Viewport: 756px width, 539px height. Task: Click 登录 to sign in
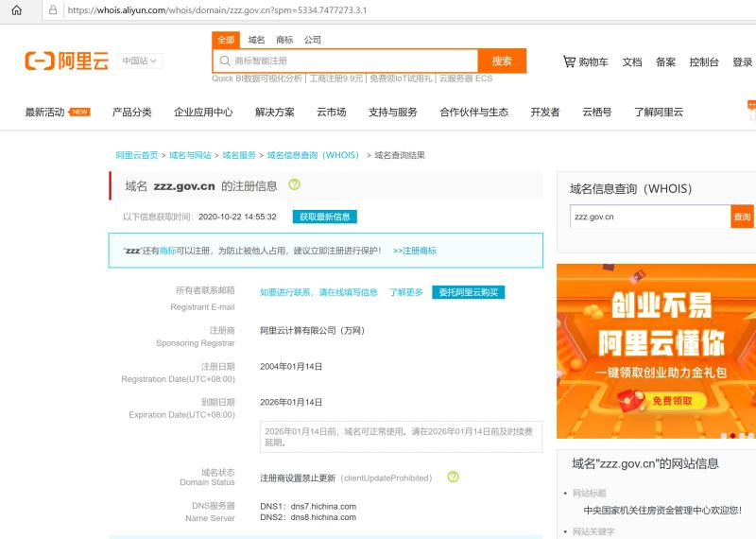coord(743,61)
